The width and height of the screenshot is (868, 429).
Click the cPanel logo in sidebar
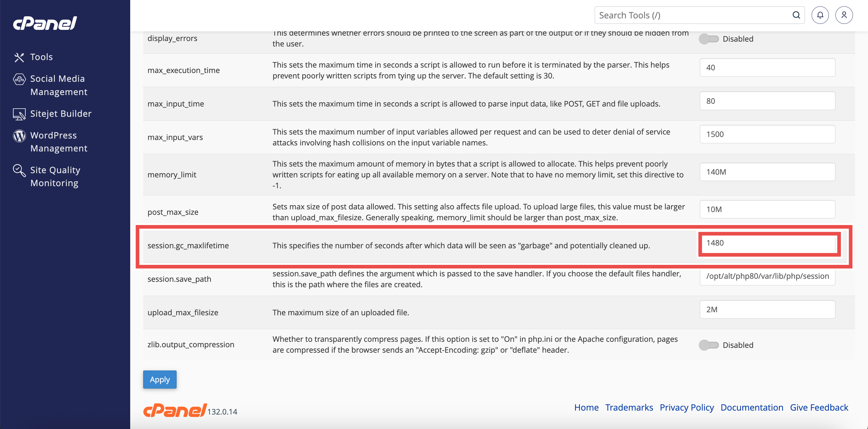coord(45,23)
